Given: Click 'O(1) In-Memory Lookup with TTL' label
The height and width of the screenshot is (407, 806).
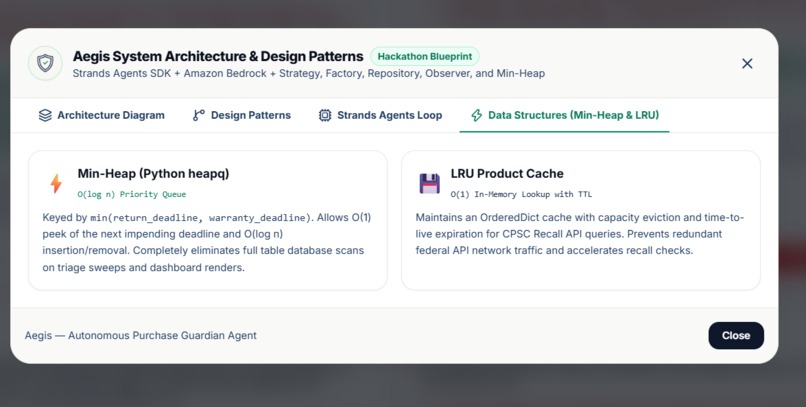Looking at the screenshot, I should point(521,194).
